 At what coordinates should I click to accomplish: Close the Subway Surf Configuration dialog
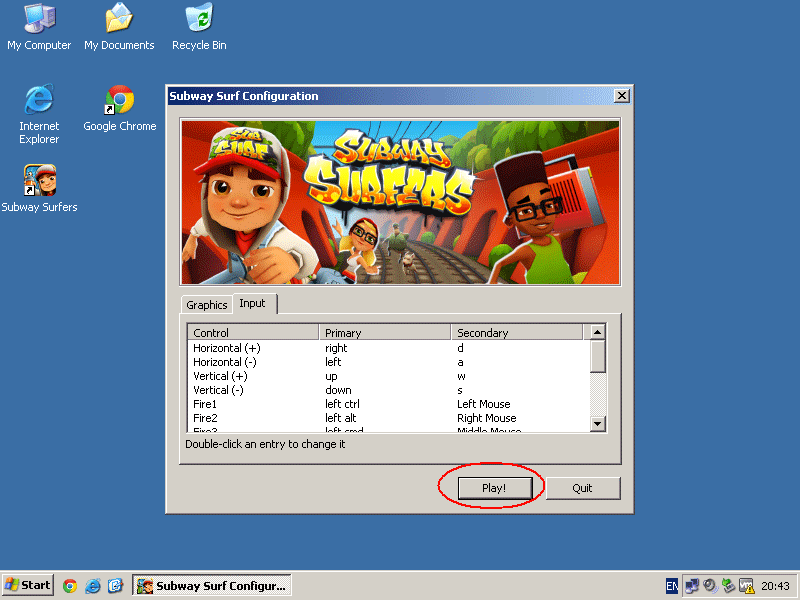pyautogui.click(x=621, y=96)
